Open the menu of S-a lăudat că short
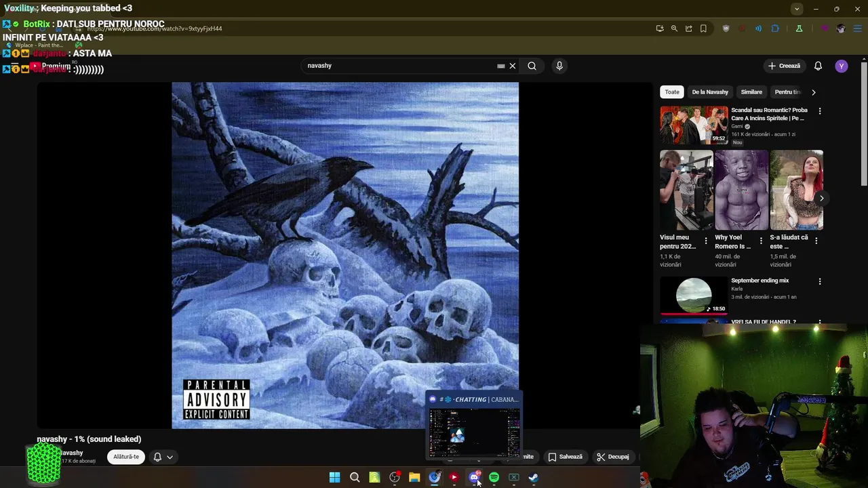This screenshot has width=868, height=488. click(x=816, y=241)
